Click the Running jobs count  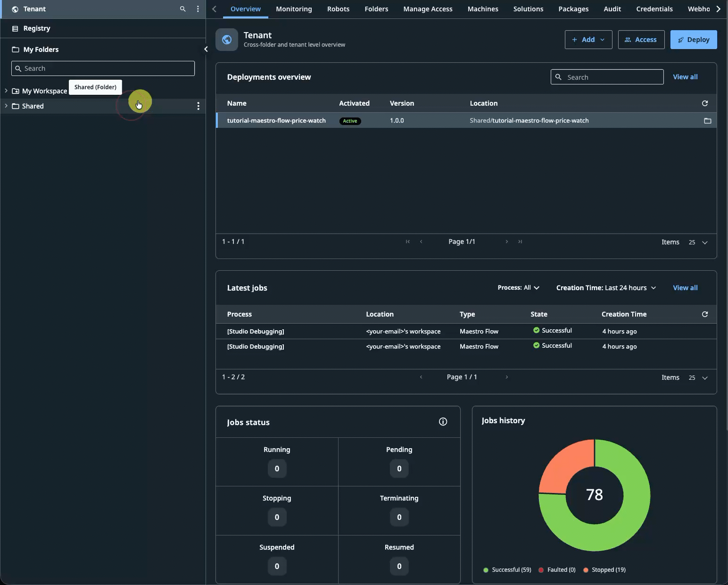pyautogui.click(x=277, y=468)
